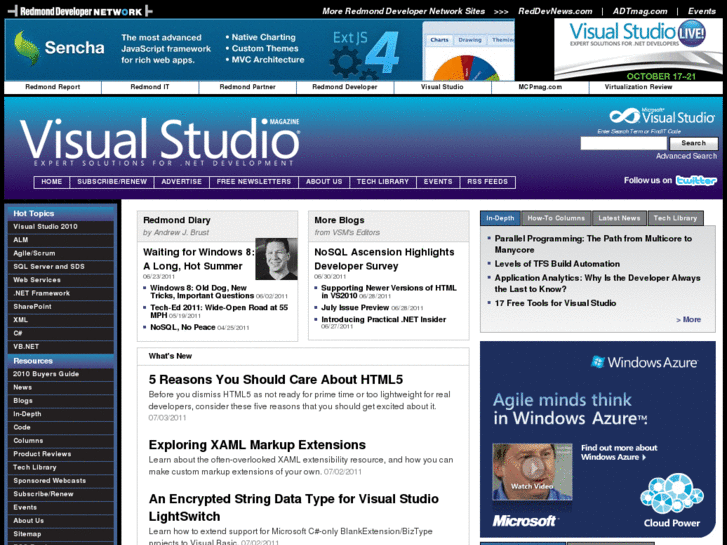
Task: Open EVENTS in the nav bar
Action: pyautogui.click(x=438, y=182)
